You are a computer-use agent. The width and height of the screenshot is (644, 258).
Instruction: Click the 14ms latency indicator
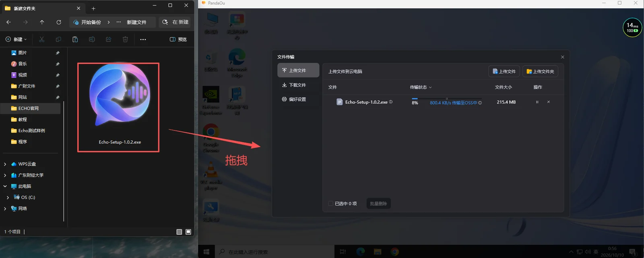(x=632, y=28)
